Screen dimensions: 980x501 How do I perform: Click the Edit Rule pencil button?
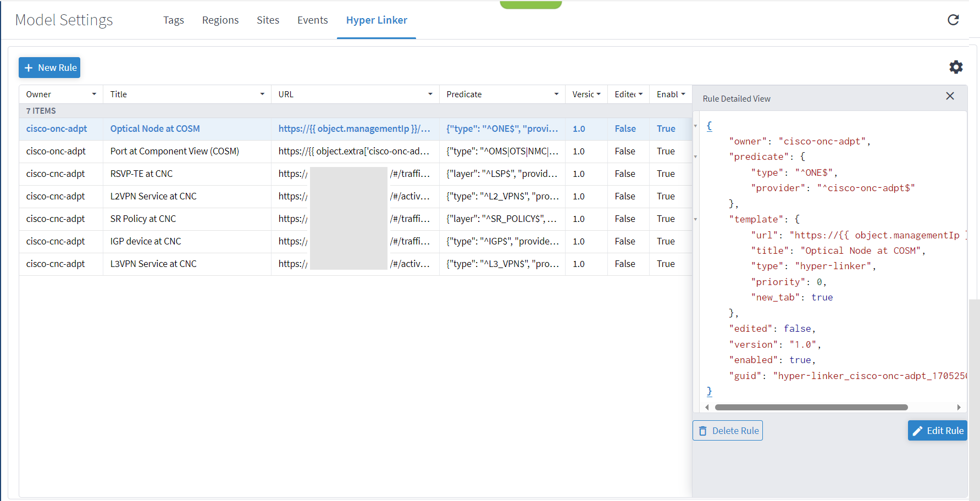coord(937,431)
